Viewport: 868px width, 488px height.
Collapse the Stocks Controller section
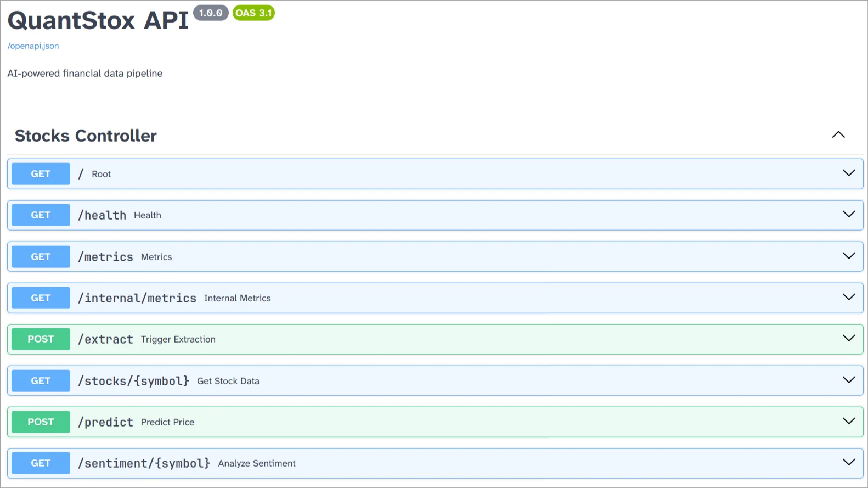tap(838, 135)
